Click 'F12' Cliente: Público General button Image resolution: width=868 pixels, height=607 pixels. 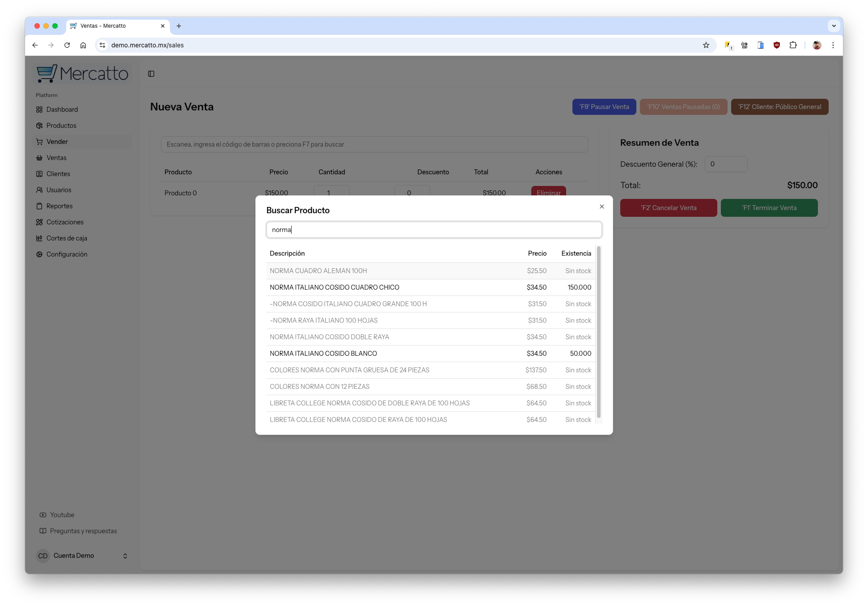coord(779,107)
